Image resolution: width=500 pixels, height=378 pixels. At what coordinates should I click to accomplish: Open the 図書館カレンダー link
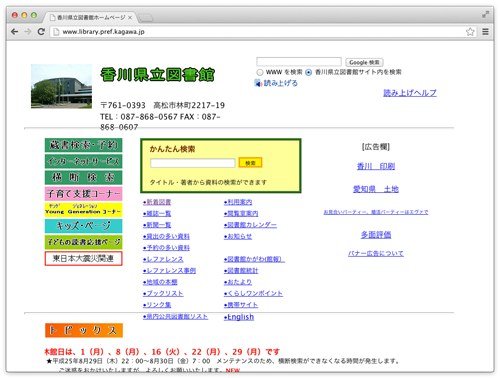(250, 225)
